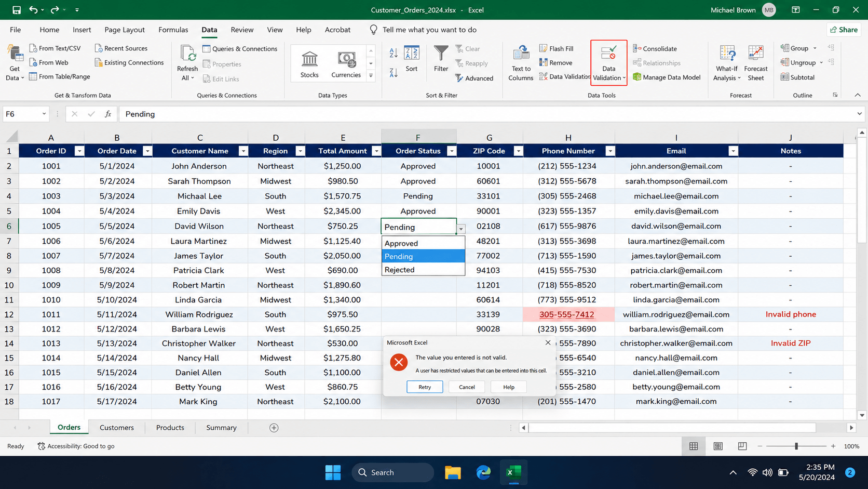Click Retry in the error dialog

click(x=425, y=387)
